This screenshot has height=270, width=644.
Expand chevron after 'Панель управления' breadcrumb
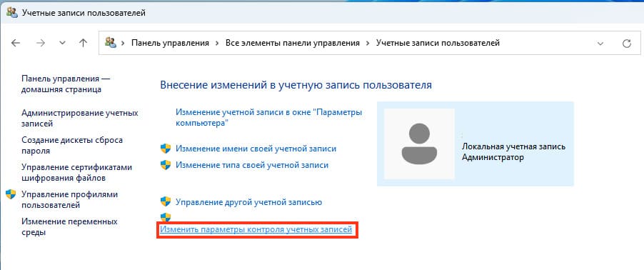tap(217, 43)
